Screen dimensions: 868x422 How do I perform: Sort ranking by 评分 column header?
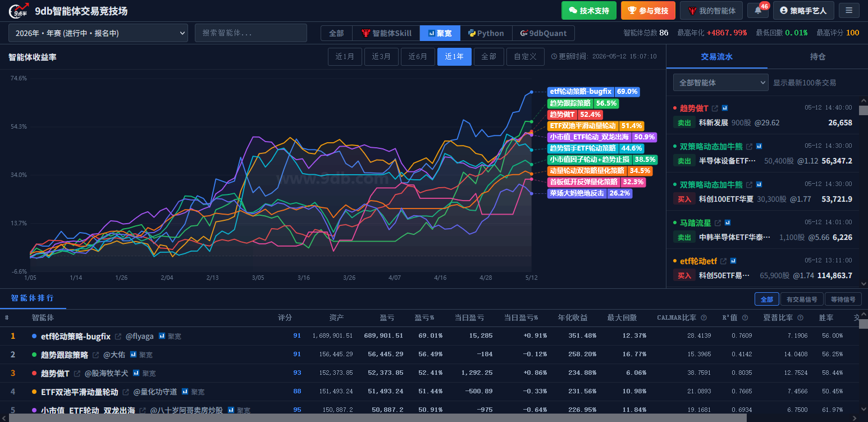(285, 318)
